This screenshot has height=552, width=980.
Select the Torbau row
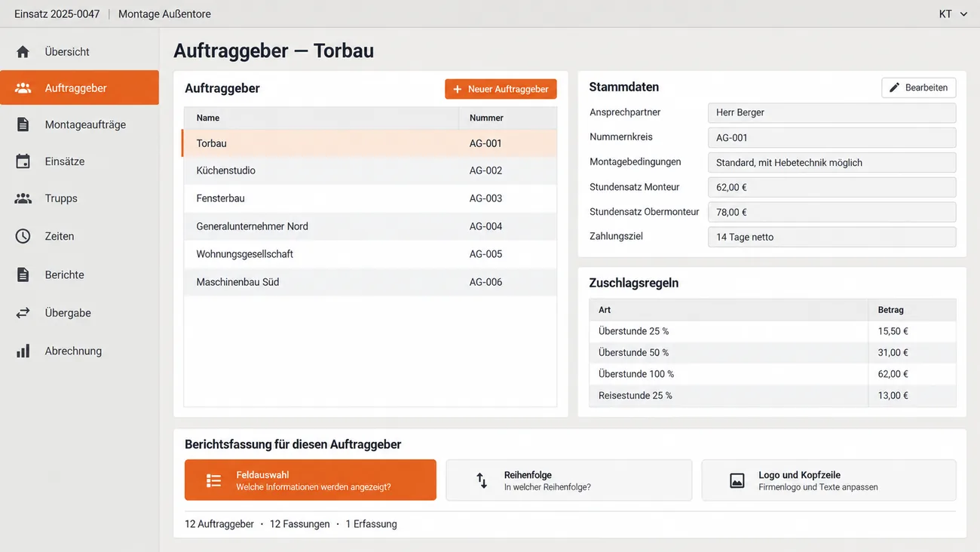point(370,143)
